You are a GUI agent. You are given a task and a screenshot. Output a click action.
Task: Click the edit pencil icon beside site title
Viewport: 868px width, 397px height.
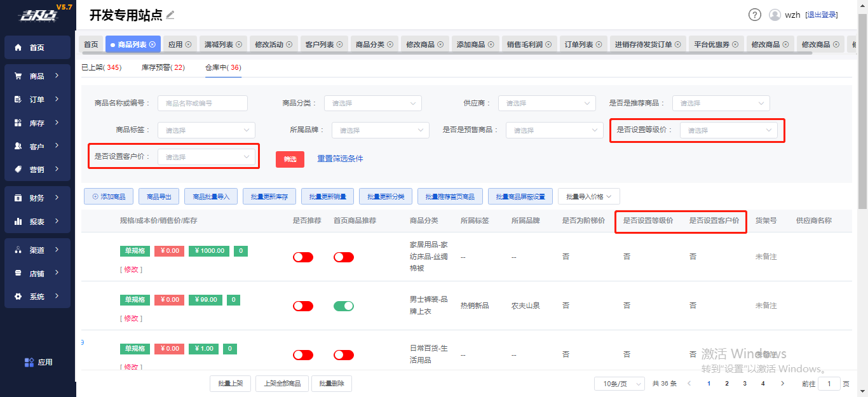tap(170, 15)
